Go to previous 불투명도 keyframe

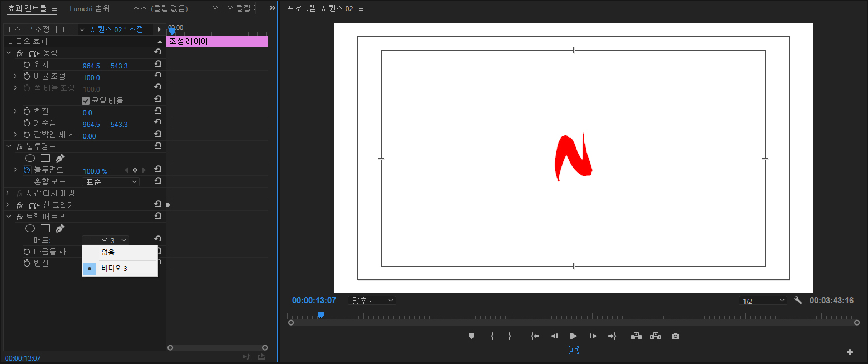tap(126, 170)
